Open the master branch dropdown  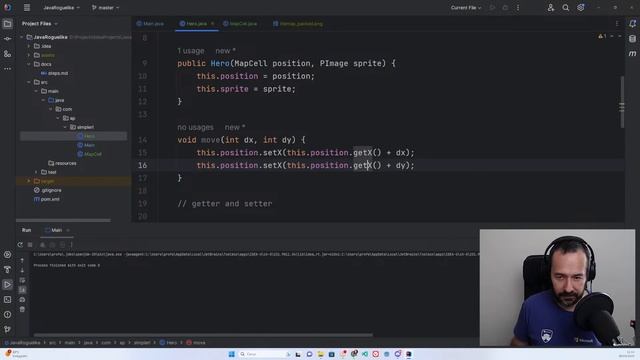pos(106,7)
